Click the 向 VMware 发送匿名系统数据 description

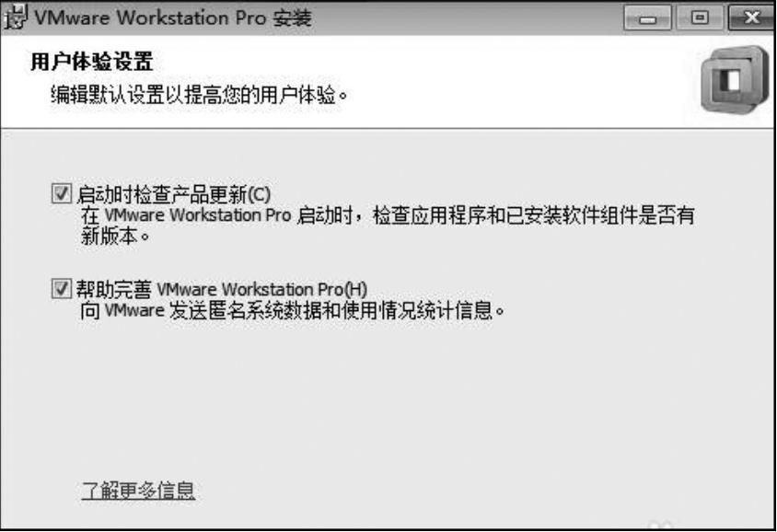(x=293, y=310)
